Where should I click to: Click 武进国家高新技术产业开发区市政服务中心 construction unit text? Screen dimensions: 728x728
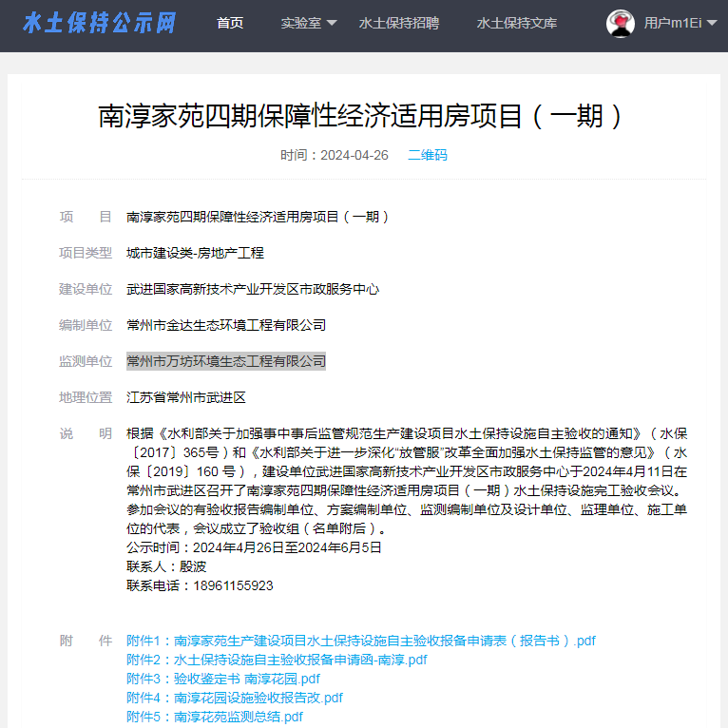click(x=253, y=289)
